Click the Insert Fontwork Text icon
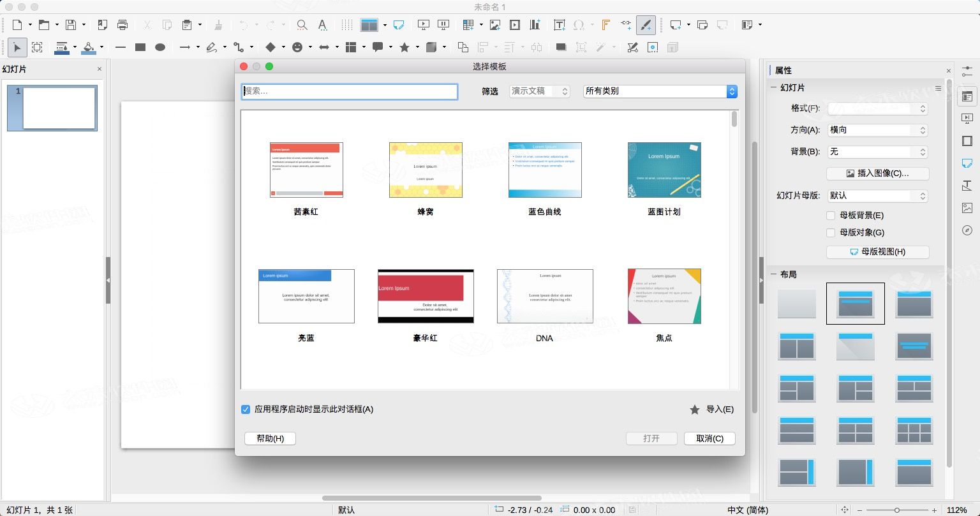 [605, 25]
